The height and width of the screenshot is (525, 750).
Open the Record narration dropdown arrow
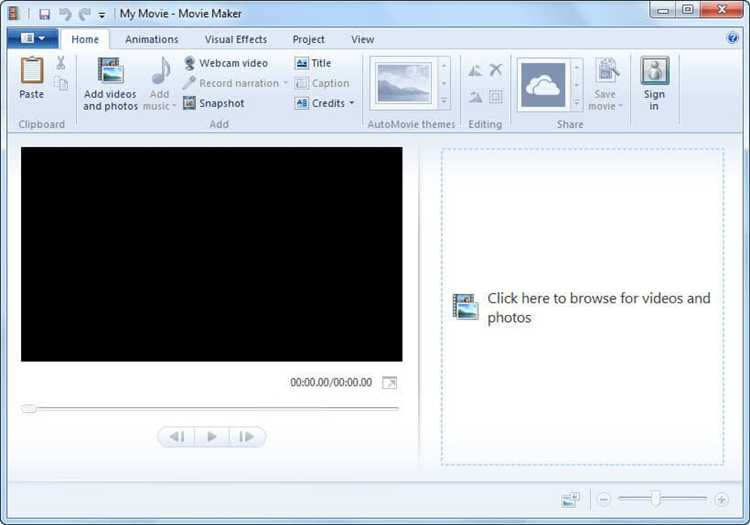click(x=286, y=83)
